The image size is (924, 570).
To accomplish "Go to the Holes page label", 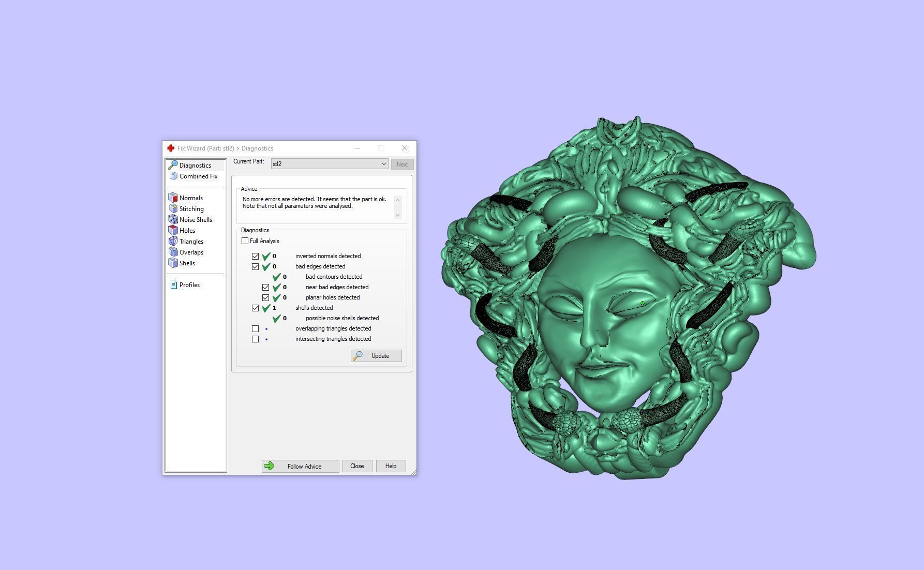I will coord(187,231).
